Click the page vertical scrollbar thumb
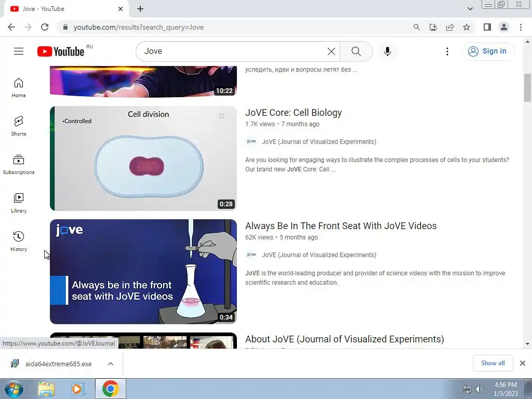 tap(527, 87)
